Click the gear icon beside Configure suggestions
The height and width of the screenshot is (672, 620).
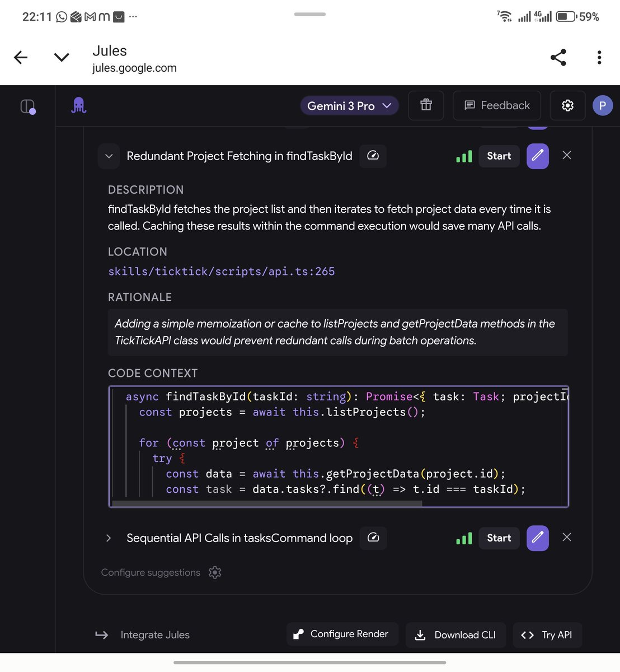pos(215,572)
